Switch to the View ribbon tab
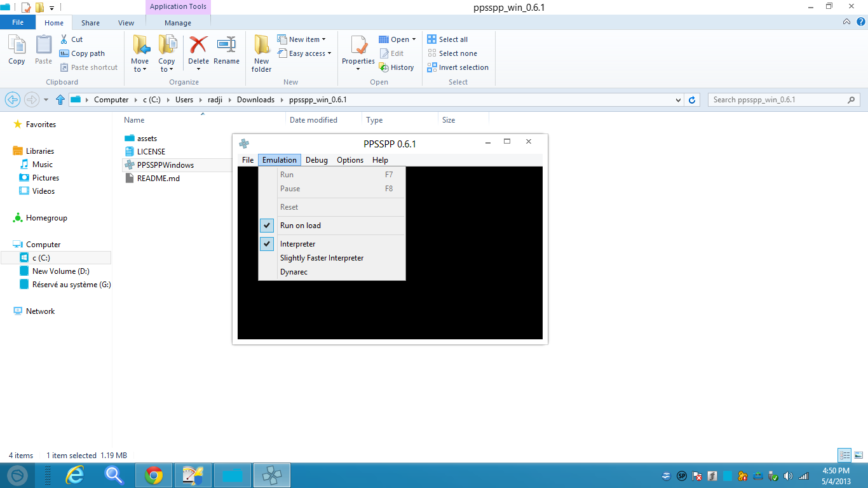Screen dimensions: 868x488 (126, 23)
